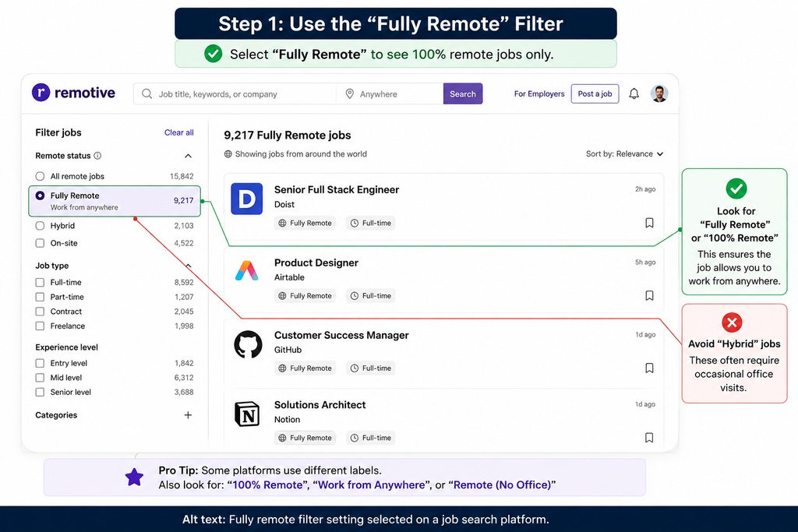The width and height of the screenshot is (798, 532).
Task: Click the Doist company logo
Action: (x=247, y=199)
